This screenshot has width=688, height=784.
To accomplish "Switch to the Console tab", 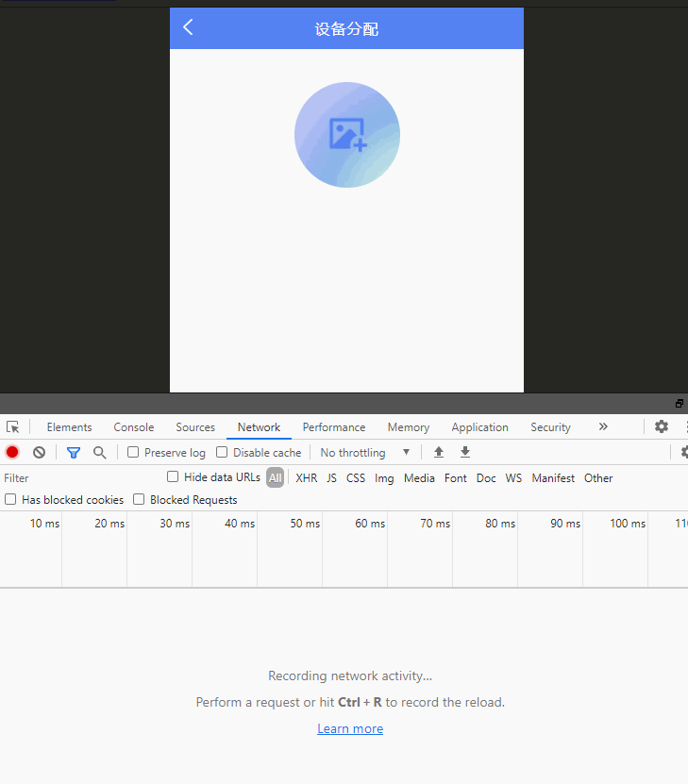I will [133, 427].
